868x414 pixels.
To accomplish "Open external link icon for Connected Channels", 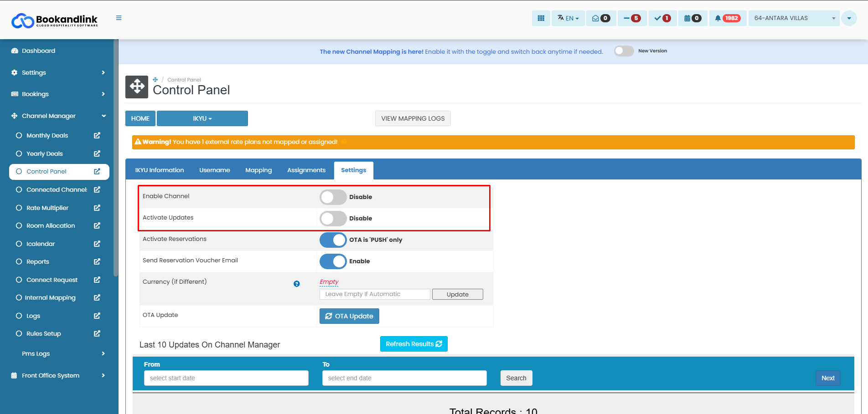I will (x=97, y=189).
